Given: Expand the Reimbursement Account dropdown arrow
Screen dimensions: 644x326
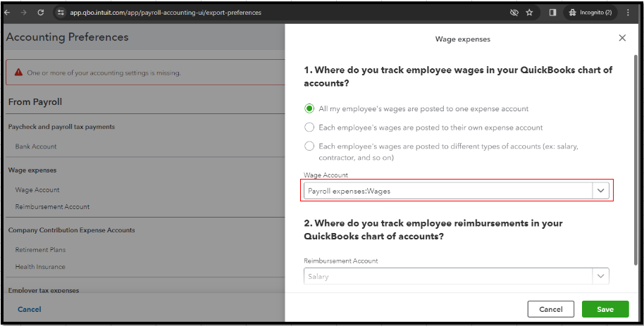Looking at the screenshot, I should (601, 277).
